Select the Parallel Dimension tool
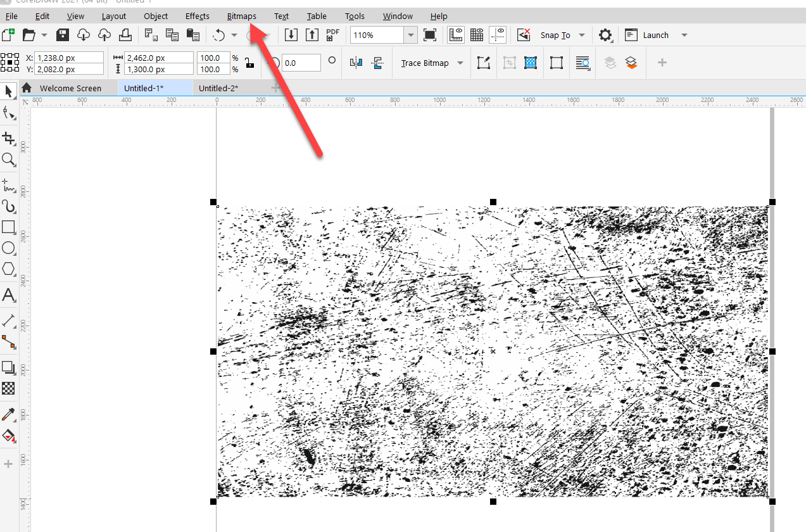Viewport: 806px width, 532px height. (x=8, y=320)
